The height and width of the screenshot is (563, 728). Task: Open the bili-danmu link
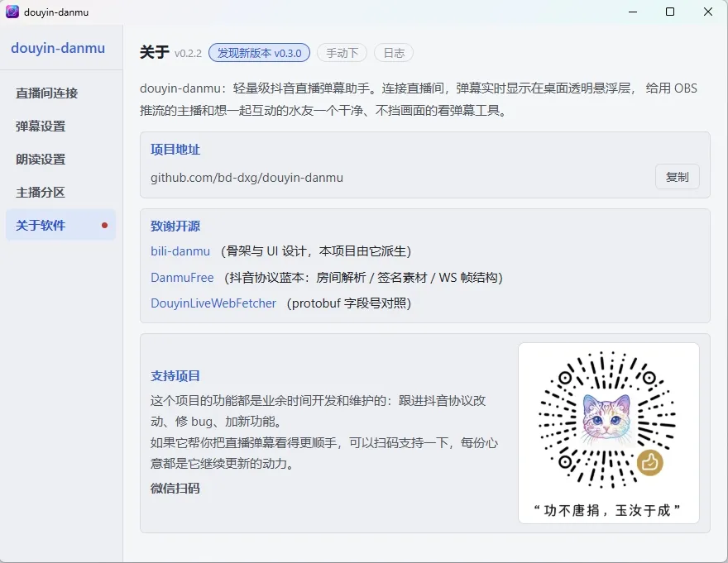pyautogui.click(x=180, y=251)
